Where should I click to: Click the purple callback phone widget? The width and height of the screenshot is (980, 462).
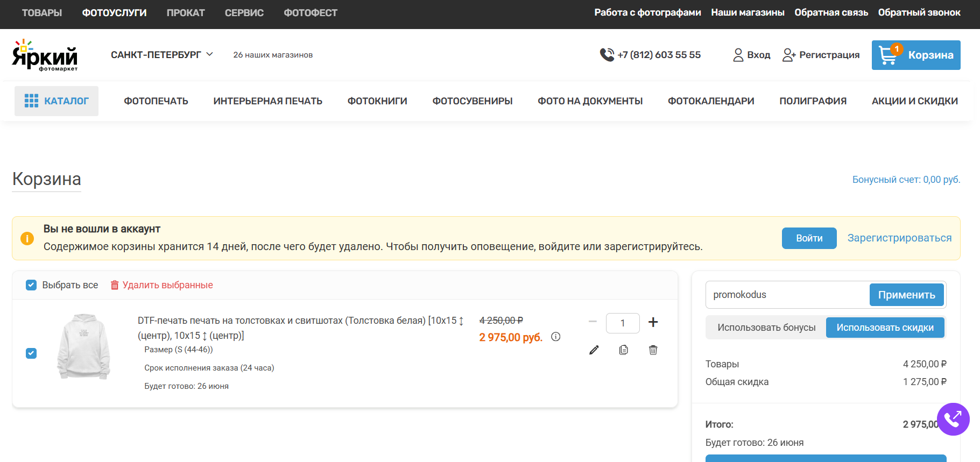tap(953, 419)
